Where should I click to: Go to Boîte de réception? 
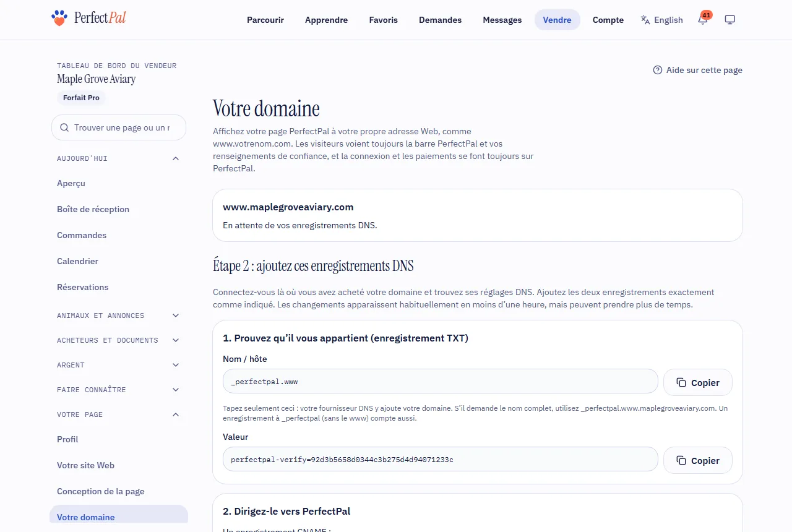(x=119, y=209)
